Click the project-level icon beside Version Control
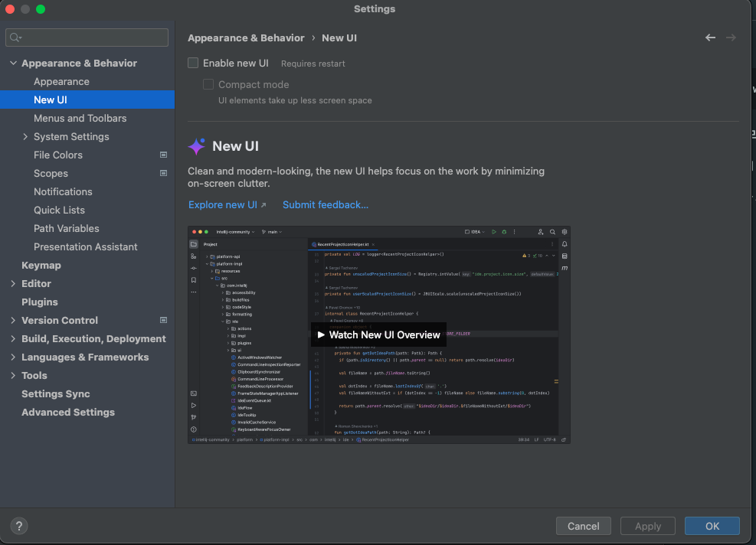Image resolution: width=756 pixels, height=545 pixels. click(163, 320)
